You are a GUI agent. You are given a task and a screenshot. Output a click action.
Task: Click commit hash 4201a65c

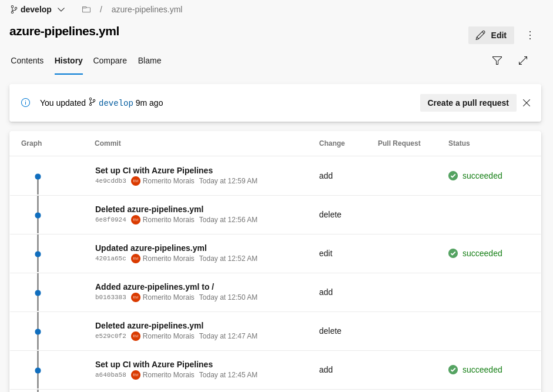tap(110, 259)
